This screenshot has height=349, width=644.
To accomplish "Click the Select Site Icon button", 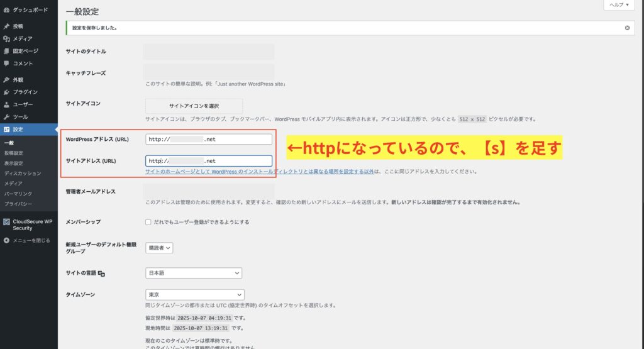I will click(194, 106).
